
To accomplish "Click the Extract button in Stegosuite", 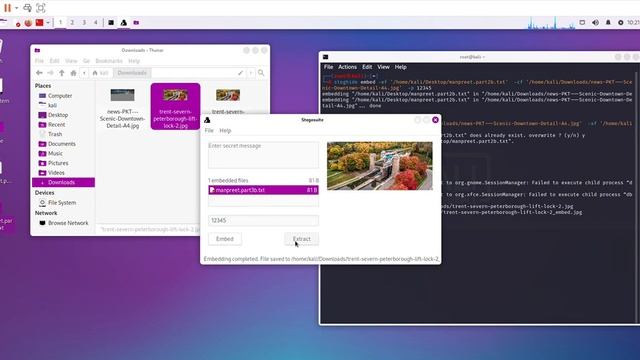I will [x=302, y=239].
